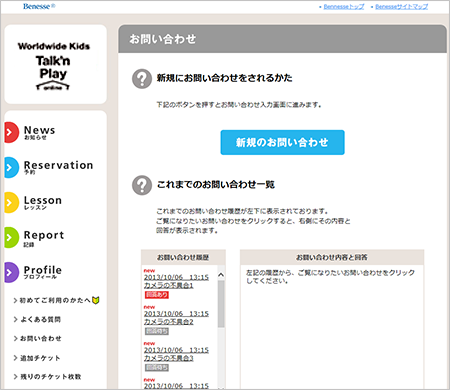Image resolution: width=450 pixels, height=390 pixels.
Task: Click the Benesse logo in header
Action: click(x=39, y=6)
